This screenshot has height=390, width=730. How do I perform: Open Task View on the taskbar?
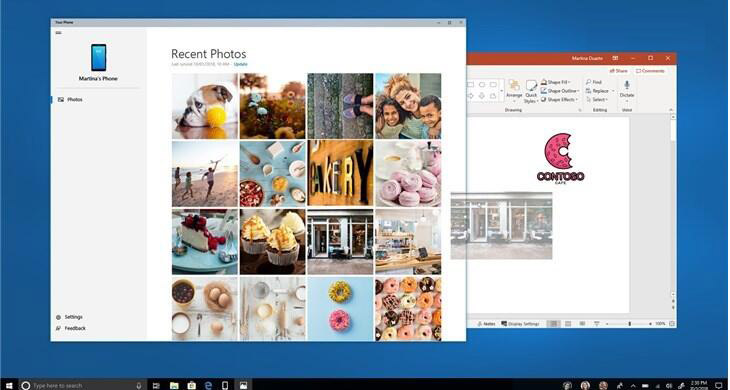point(156,385)
